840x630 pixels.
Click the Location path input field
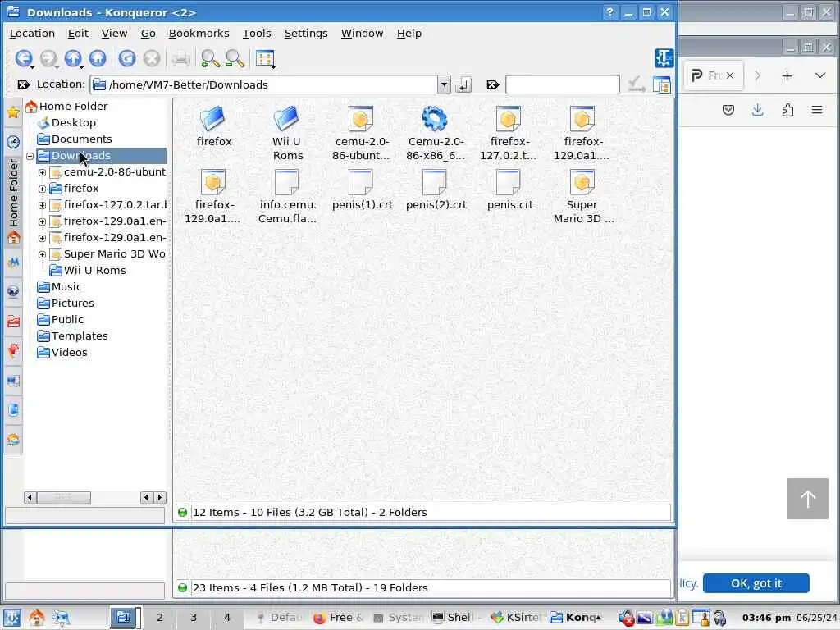point(264,84)
